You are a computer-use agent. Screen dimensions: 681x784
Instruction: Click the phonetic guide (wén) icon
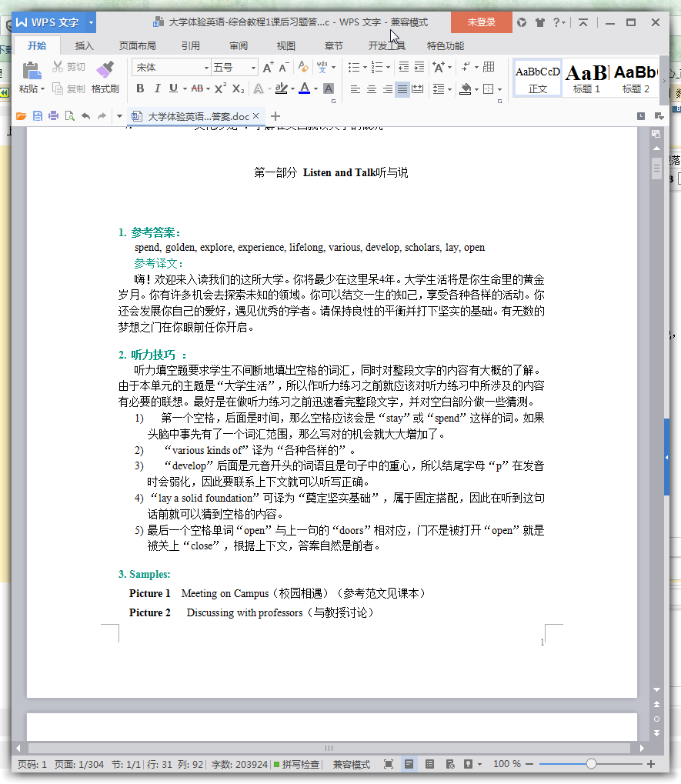322,67
